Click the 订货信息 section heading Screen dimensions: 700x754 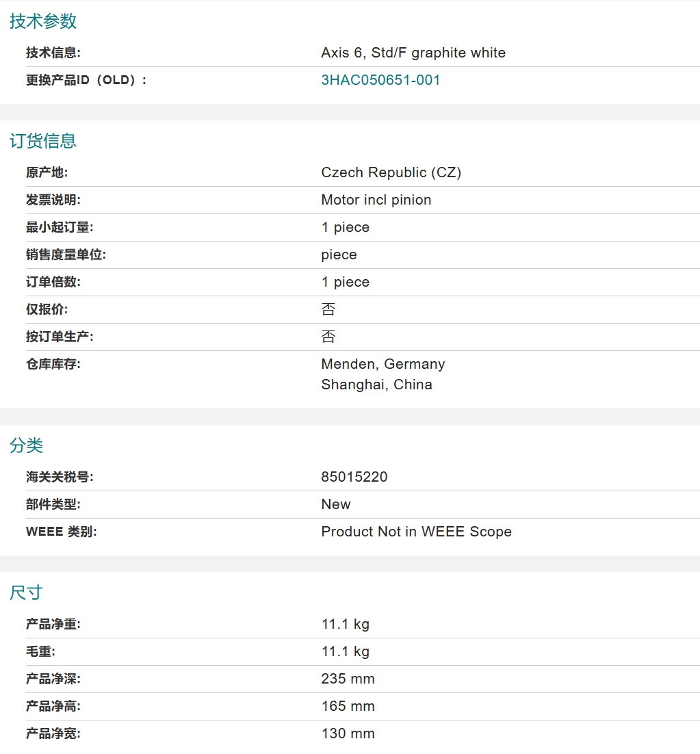click(x=43, y=141)
